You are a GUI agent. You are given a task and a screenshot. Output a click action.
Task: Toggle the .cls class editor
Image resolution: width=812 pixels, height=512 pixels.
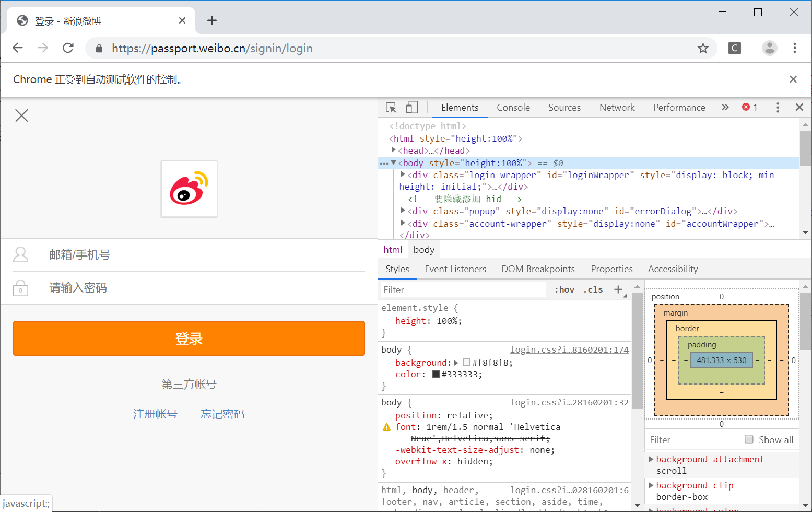tap(593, 289)
